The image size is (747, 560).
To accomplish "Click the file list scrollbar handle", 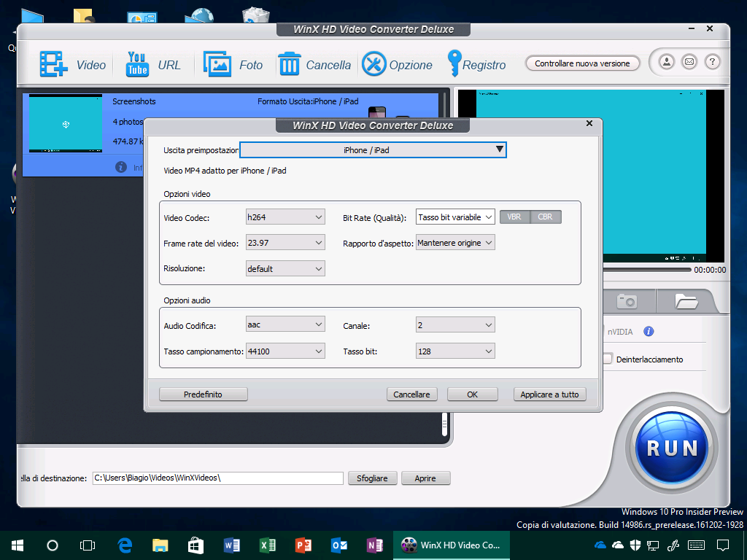I will click(x=444, y=424).
